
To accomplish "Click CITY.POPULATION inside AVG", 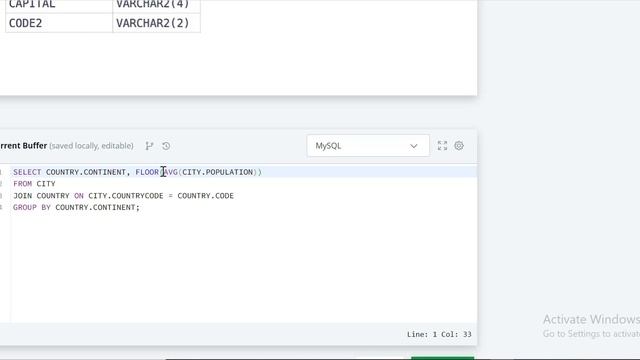I will [218, 172].
